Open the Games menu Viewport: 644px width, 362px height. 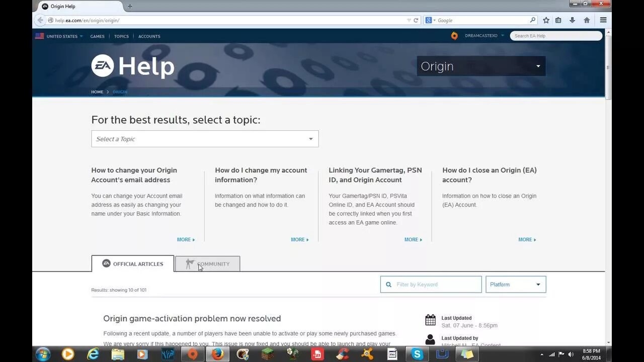coord(98,36)
